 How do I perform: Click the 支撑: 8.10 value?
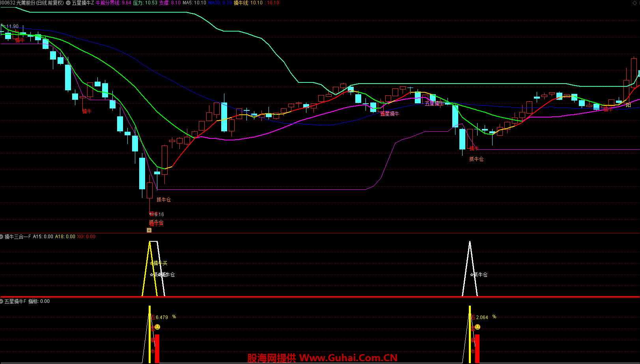[x=170, y=3]
